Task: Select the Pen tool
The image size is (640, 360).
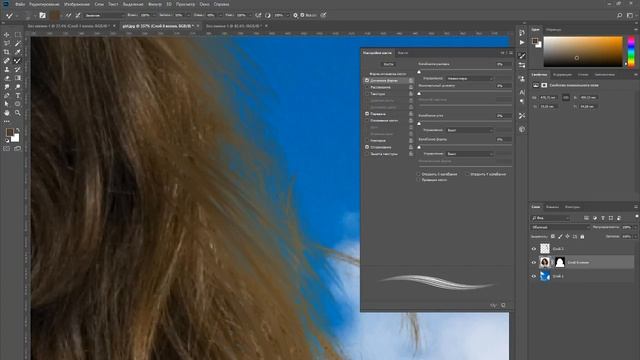Action: coord(7,96)
